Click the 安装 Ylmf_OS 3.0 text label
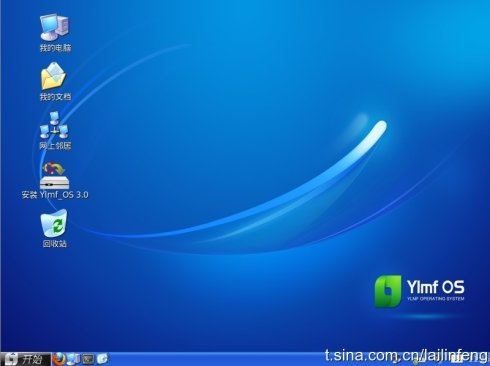Screen dimensions: 490x366 [x=55, y=195]
